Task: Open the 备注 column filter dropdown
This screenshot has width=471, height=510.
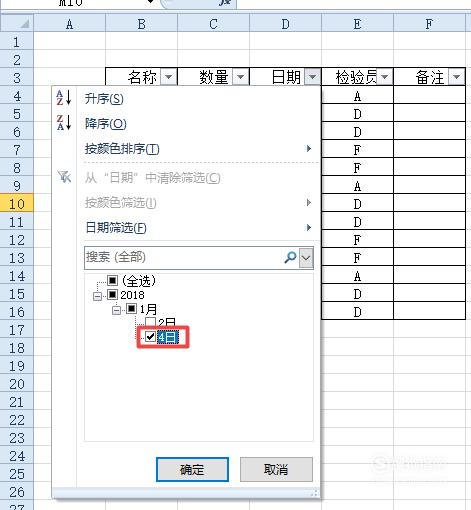Action: coord(456,77)
